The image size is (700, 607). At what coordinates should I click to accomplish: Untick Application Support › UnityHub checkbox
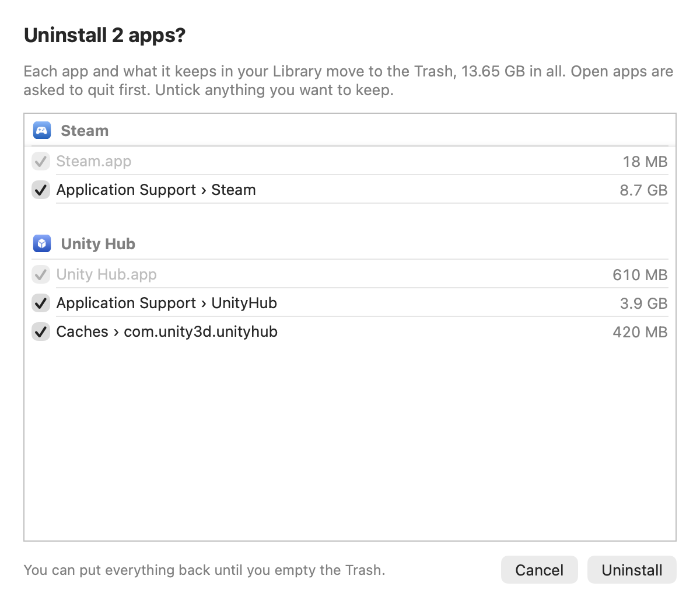40,303
